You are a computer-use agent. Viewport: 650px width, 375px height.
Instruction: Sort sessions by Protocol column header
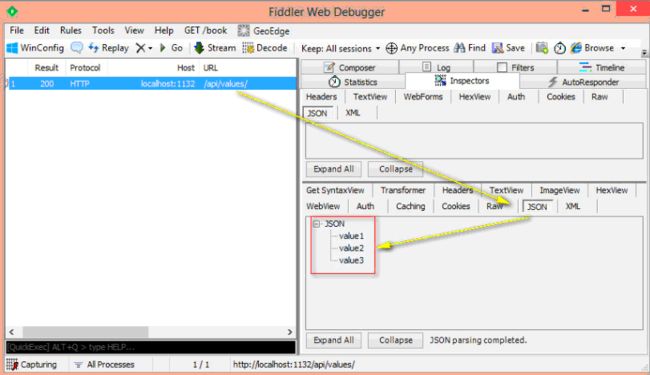pyautogui.click(x=85, y=68)
